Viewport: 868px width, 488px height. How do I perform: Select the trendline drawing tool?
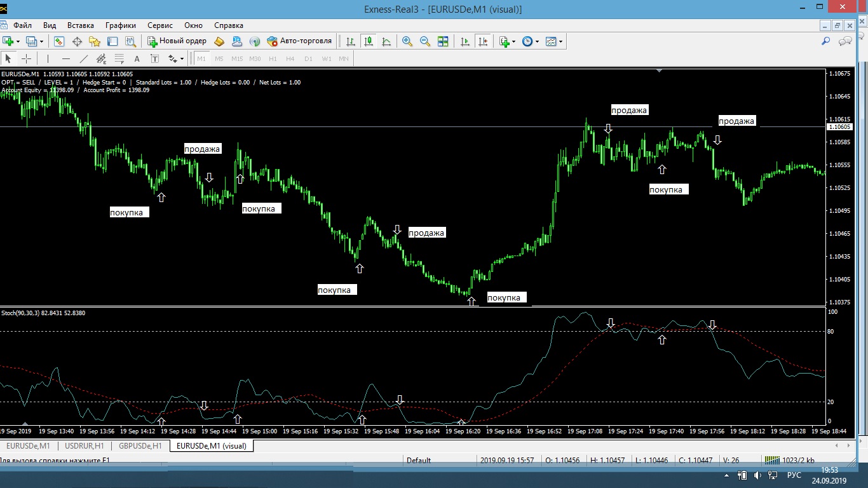(83, 58)
